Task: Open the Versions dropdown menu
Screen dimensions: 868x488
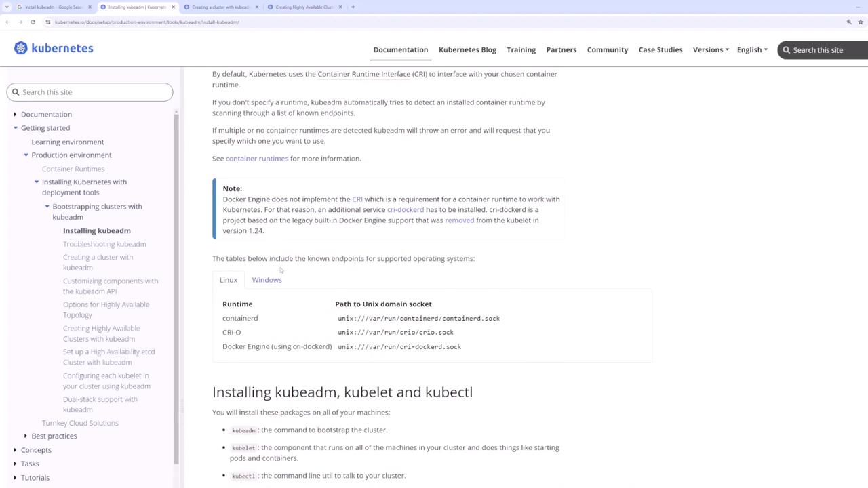Action: [x=711, y=49]
